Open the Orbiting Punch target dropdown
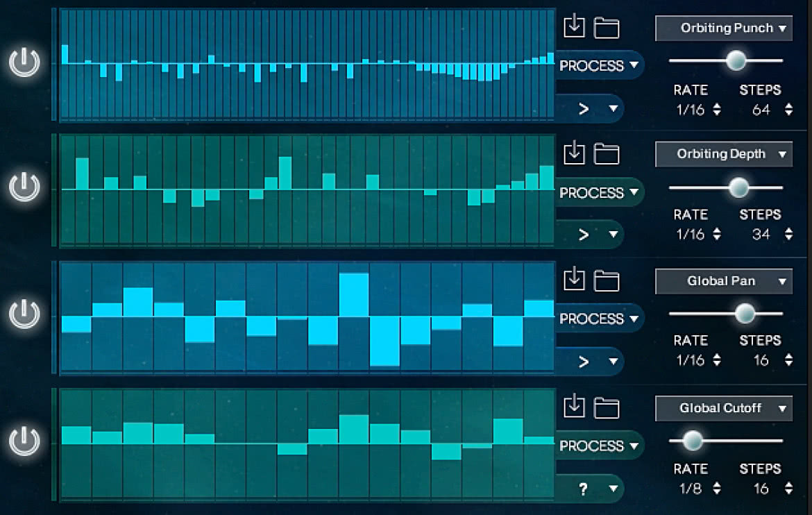This screenshot has height=515, width=812. coord(724,28)
